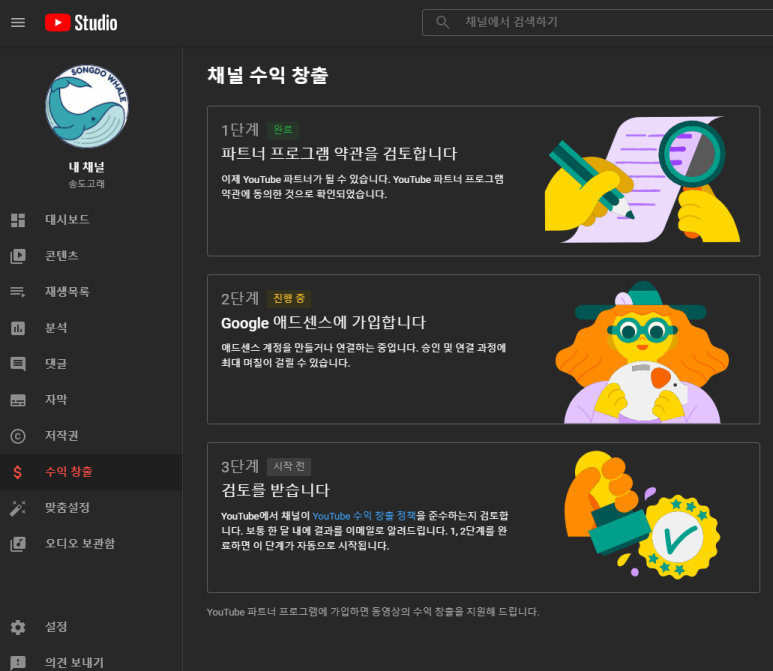Click the 콘텐츠 content icon
The width and height of the screenshot is (773, 671).
tap(18, 256)
